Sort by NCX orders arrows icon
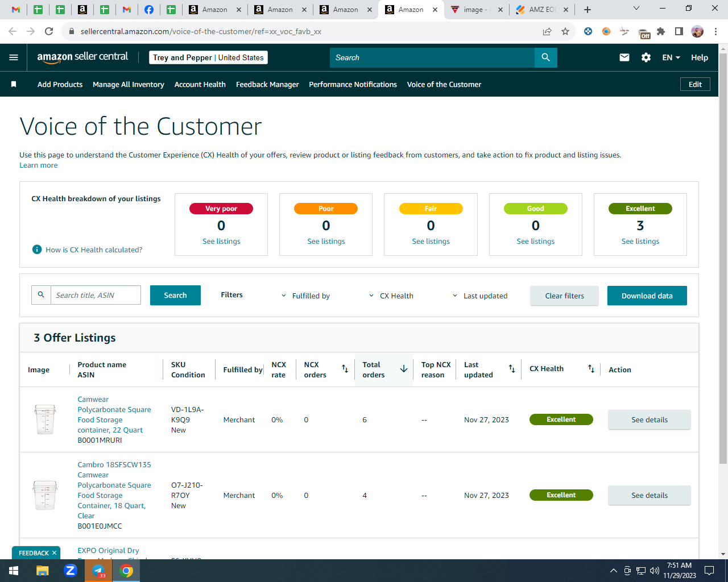The height and width of the screenshot is (582, 728). [x=345, y=369]
